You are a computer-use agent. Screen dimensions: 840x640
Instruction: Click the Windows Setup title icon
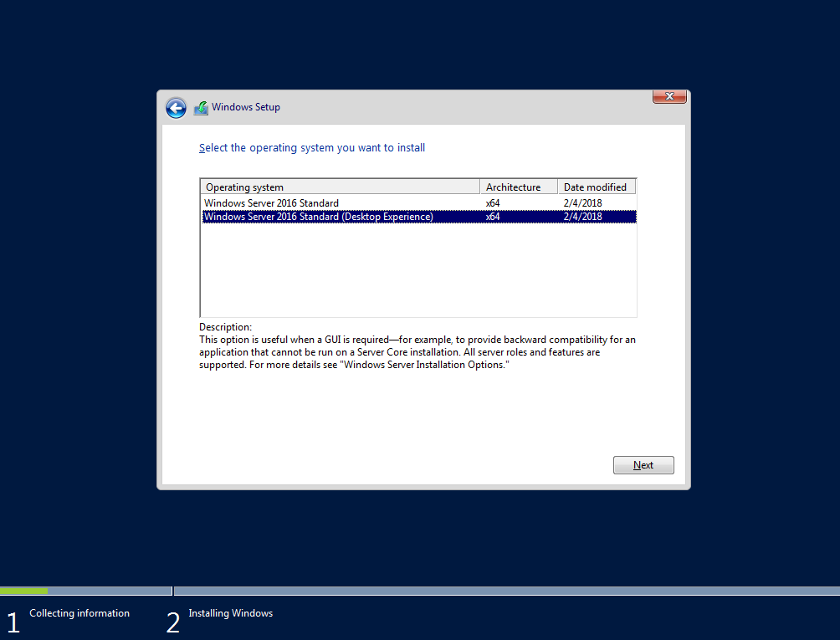click(x=201, y=108)
